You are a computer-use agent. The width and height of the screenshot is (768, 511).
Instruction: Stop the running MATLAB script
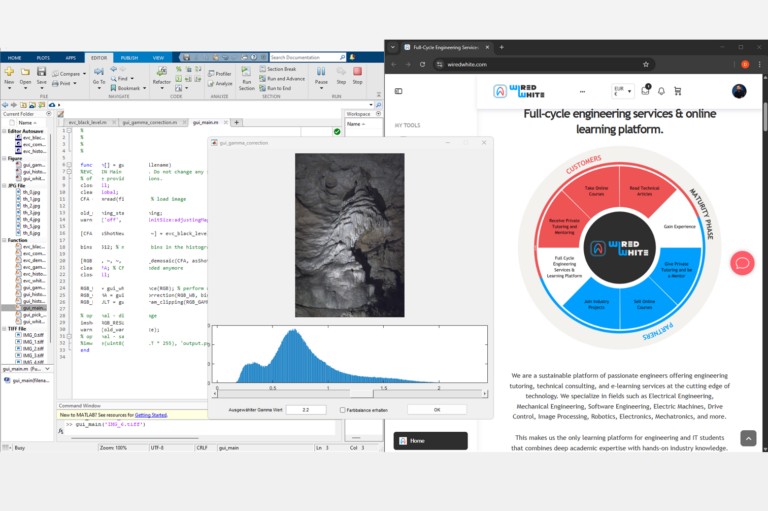point(358,72)
